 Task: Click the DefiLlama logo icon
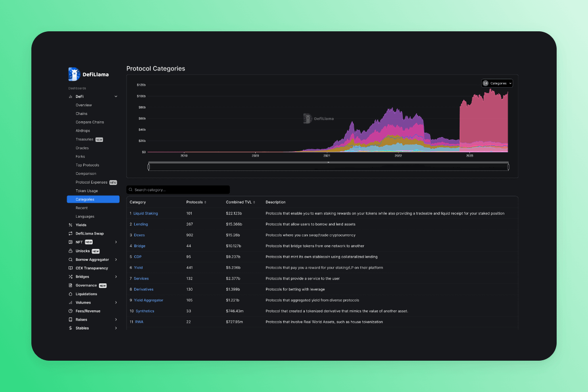coord(74,74)
